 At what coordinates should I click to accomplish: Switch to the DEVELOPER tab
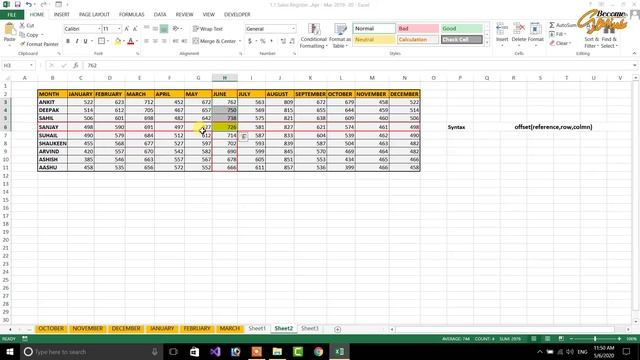pyautogui.click(x=237, y=15)
